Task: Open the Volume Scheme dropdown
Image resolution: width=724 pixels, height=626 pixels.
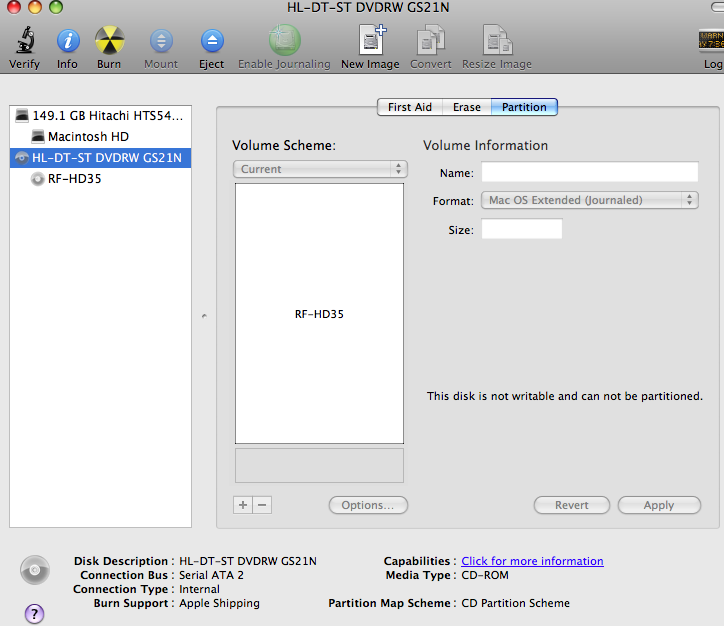Action: (320, 169)
